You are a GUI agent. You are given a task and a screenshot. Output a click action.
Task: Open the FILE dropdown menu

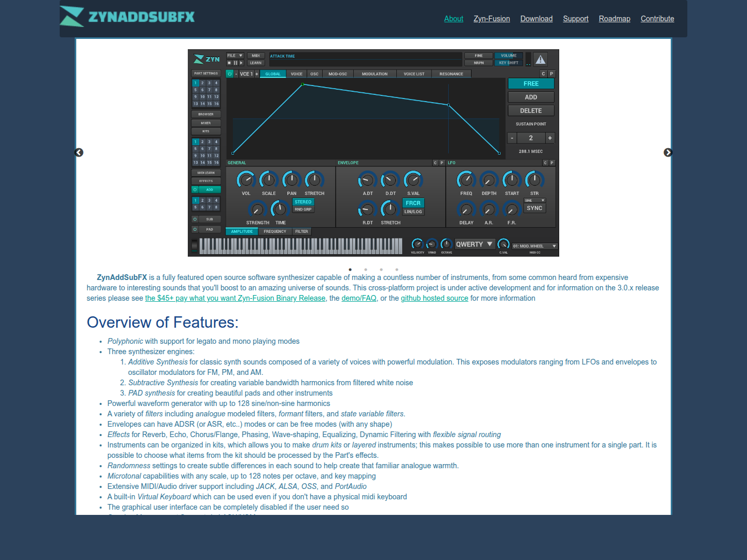(235, 55)
